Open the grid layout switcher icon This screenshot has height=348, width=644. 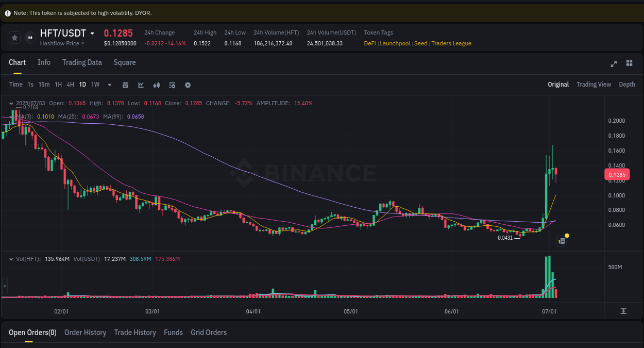pos(629,63)
